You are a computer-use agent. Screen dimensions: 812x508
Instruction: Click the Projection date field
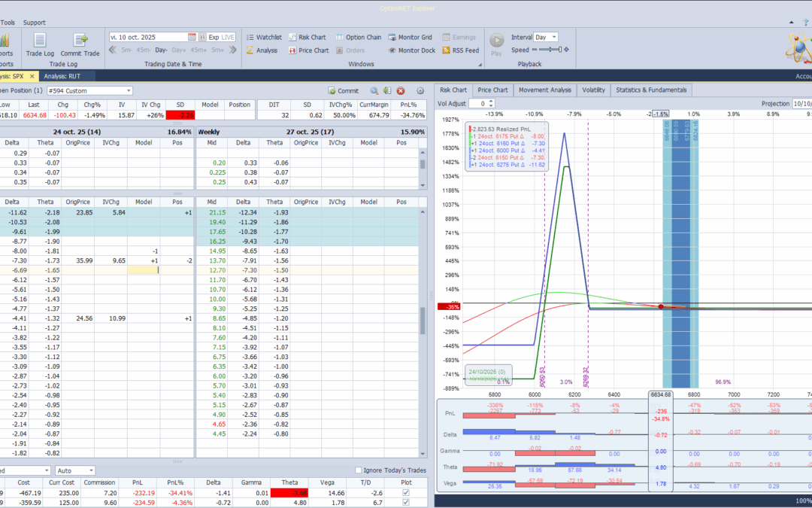(x=801, y=104)
